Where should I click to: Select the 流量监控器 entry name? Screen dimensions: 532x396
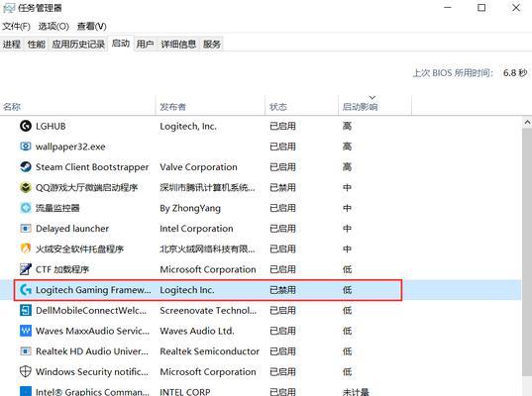(57, 208)
